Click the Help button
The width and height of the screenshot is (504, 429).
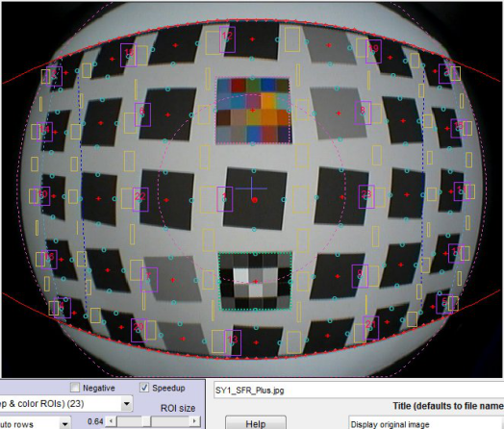(256, 423)
